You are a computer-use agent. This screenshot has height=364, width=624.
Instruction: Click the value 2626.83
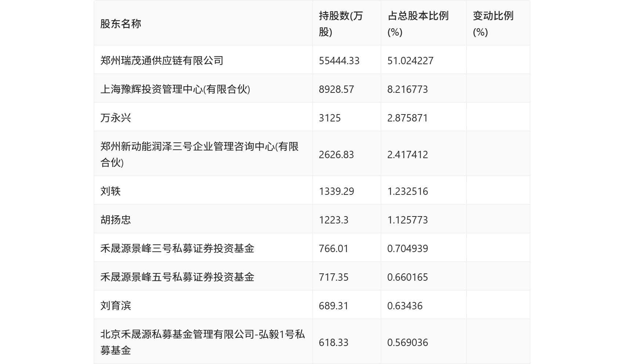tap(336, 154)
